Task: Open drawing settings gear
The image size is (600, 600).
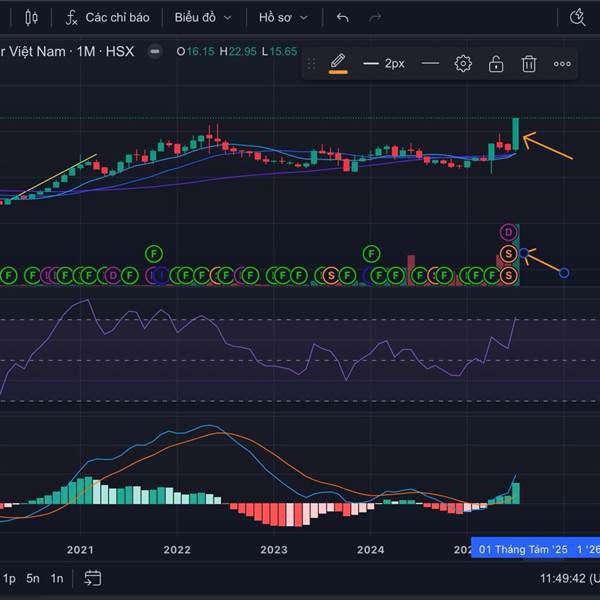Action: point(463,64)
